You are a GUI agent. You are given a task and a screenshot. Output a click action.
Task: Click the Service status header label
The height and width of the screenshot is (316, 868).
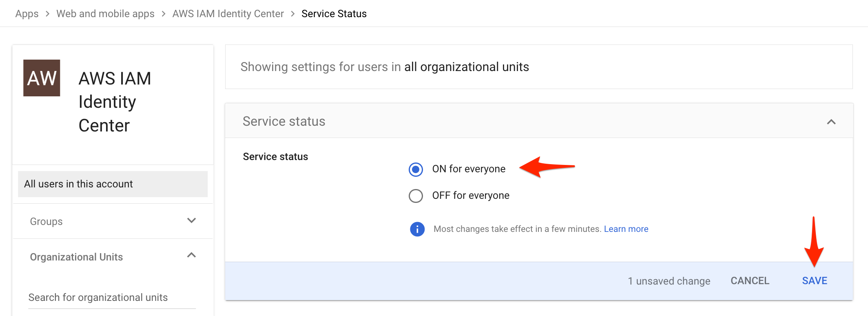[284, 121]
